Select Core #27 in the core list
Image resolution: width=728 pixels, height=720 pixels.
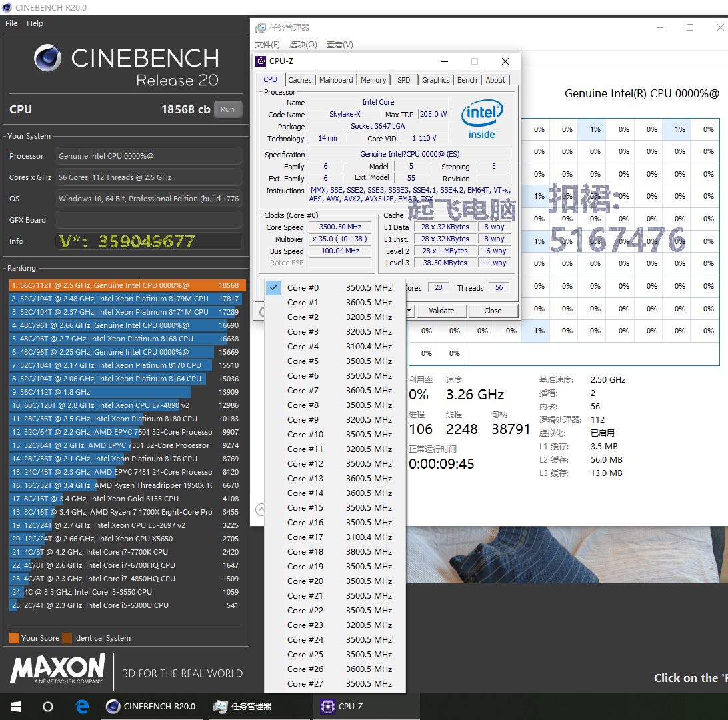pyautogui.click(x=335, y=684)
